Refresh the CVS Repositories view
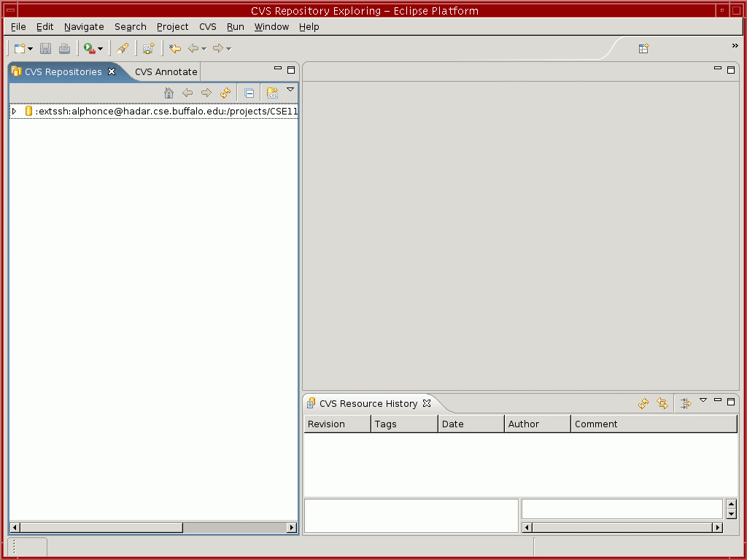 [x=225, y=93]
